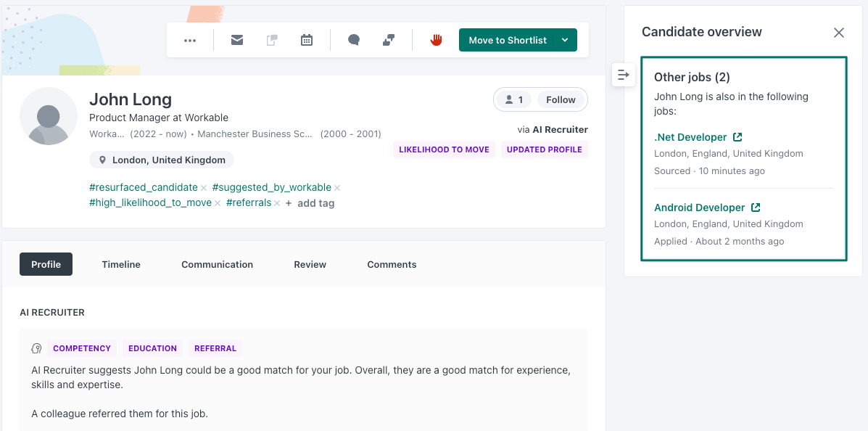Show the followers count pill
This screenshot has height=431, width=868.
(513, 99)
